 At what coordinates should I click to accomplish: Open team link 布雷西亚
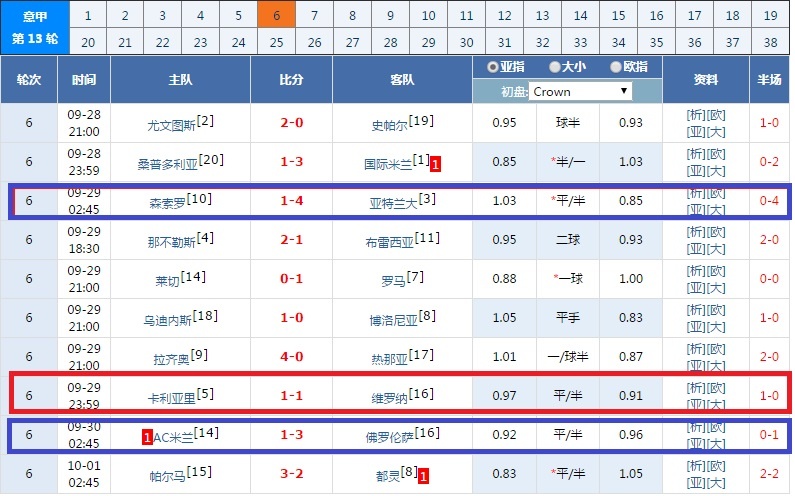390,242
